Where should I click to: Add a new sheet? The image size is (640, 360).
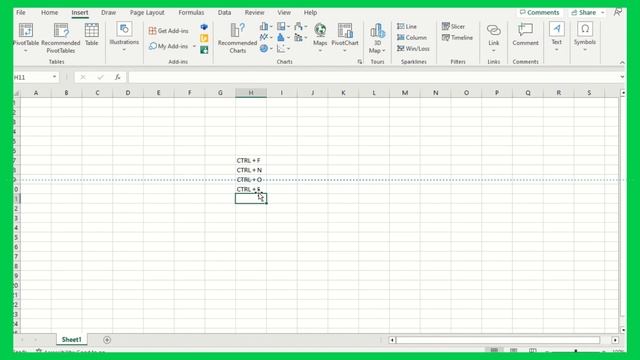[107, 340]
